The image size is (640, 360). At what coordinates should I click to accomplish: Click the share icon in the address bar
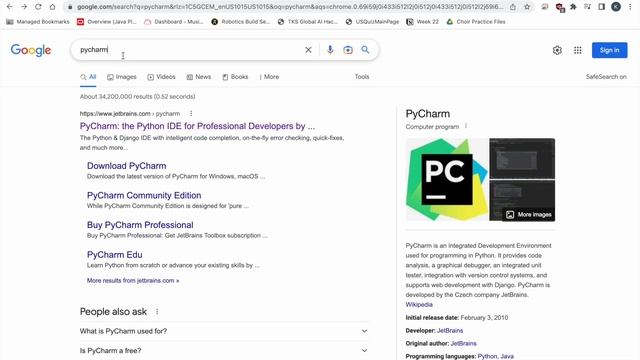[513, 7]
